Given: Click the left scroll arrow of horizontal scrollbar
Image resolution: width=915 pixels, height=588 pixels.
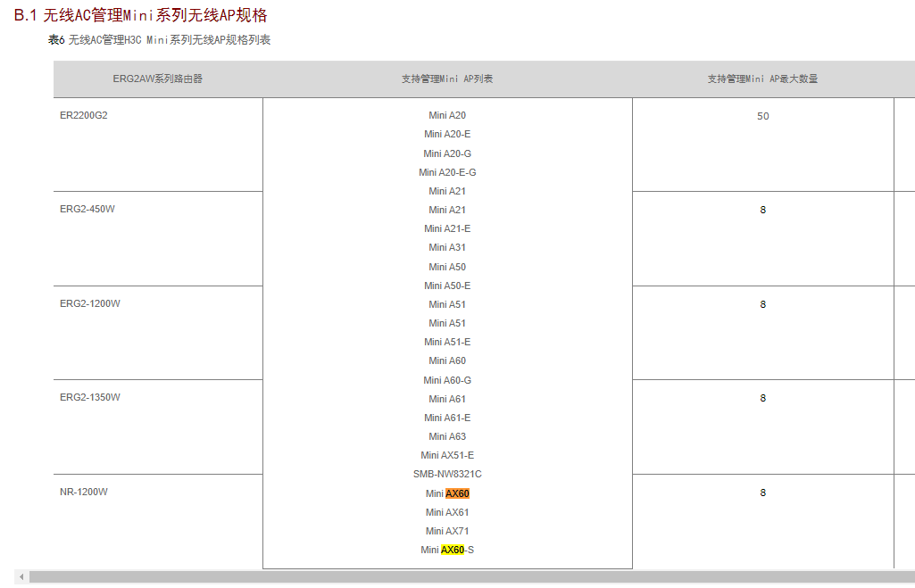Looking at the screenshot, I should click(x=21, y=577).
